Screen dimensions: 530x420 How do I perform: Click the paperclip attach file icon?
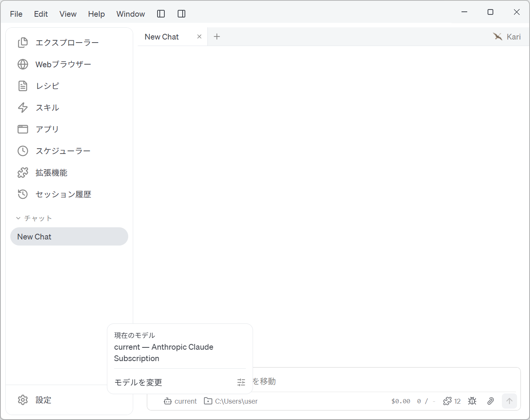click(491, 401)
